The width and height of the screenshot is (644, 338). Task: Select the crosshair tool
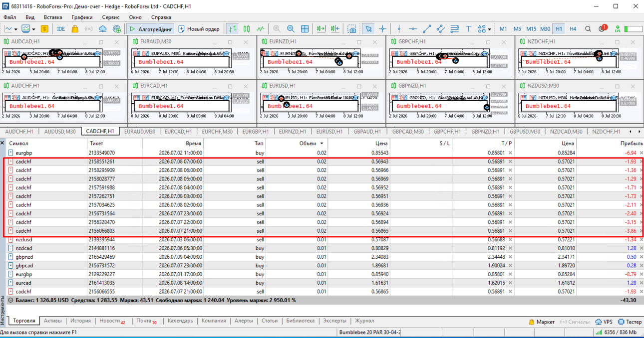pyautogui.click(x=382, y=29)
